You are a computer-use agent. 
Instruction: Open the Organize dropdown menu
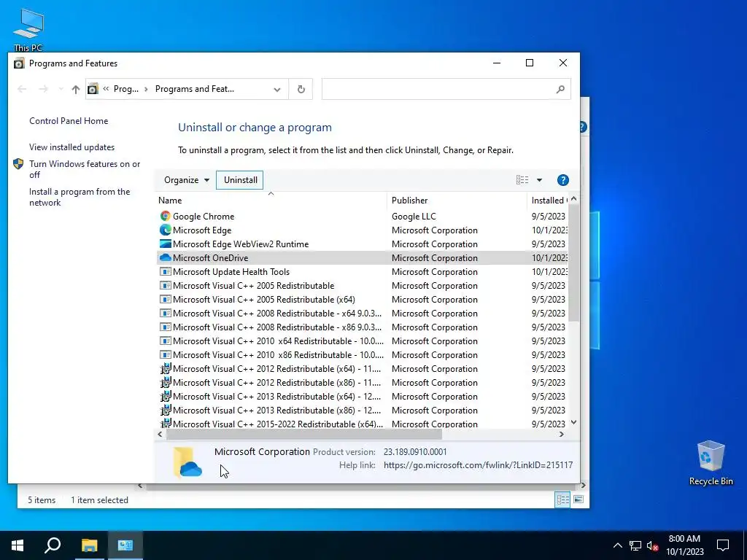pos(186,180)
